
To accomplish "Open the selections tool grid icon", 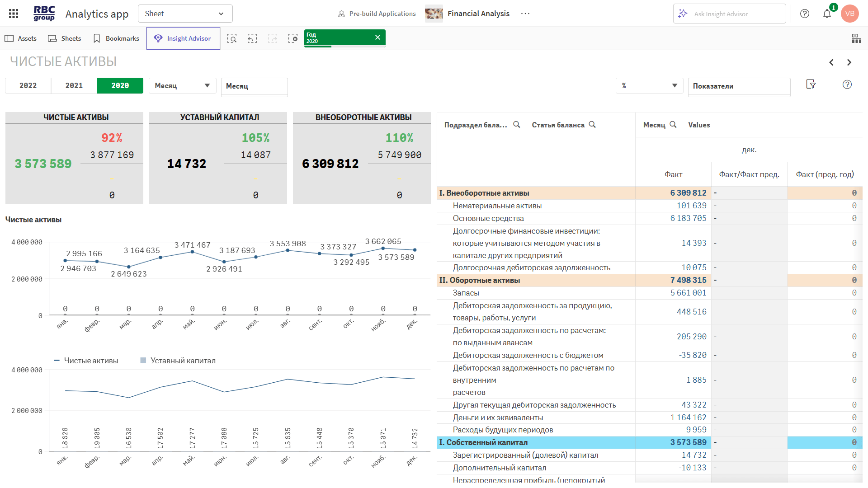I will click(856, 38).
